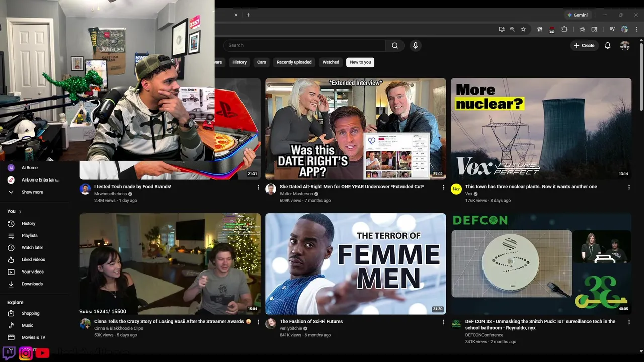Image resolution: width=644 pixels, height=362 pixels.
Task: Open the Vox channel avatar
Action: (x=456, y=189)
